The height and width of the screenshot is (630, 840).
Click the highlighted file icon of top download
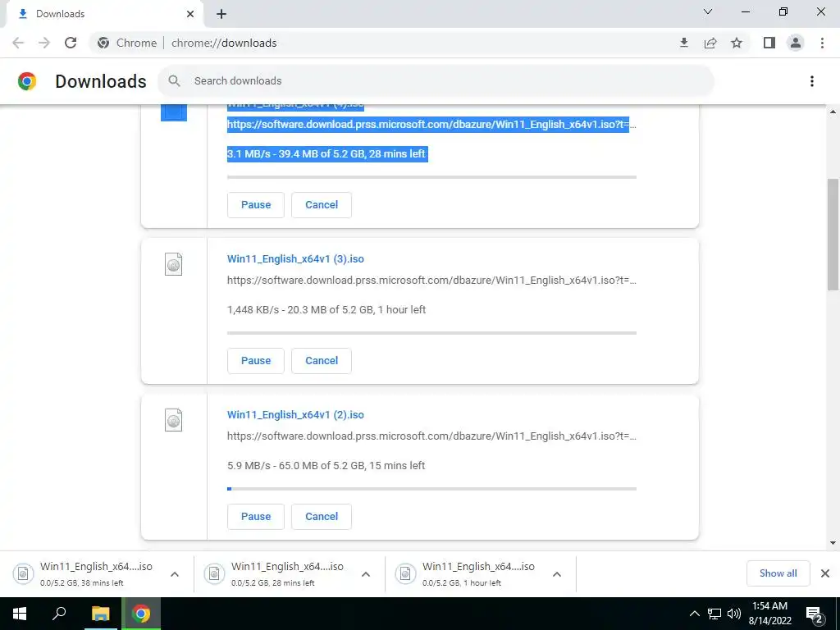click(x=174, y=112)
